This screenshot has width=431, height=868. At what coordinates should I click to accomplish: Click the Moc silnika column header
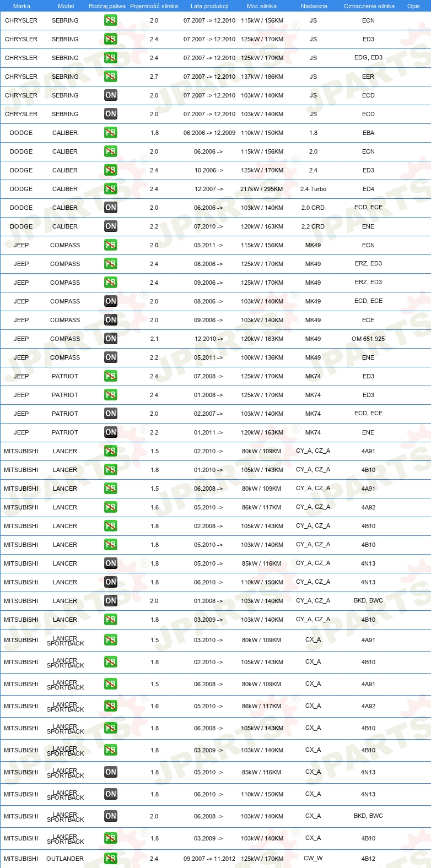[262, 6]
